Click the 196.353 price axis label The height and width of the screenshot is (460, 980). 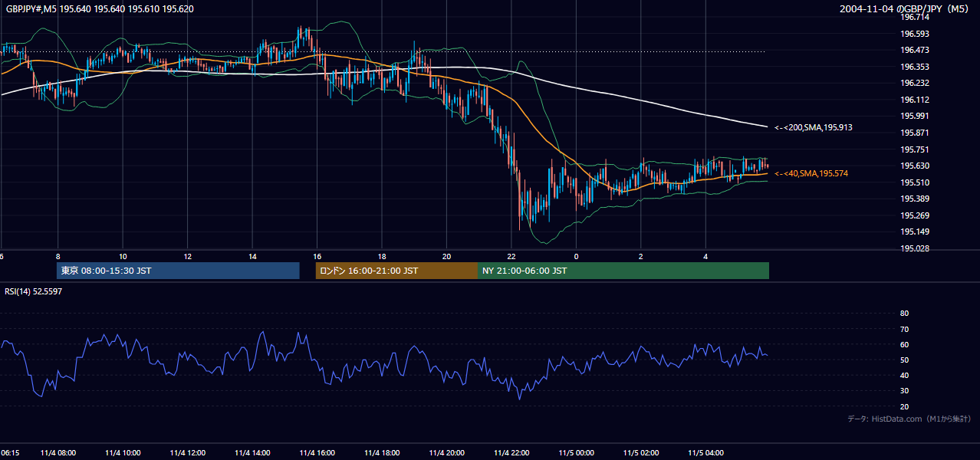click(x=915, y=67)
